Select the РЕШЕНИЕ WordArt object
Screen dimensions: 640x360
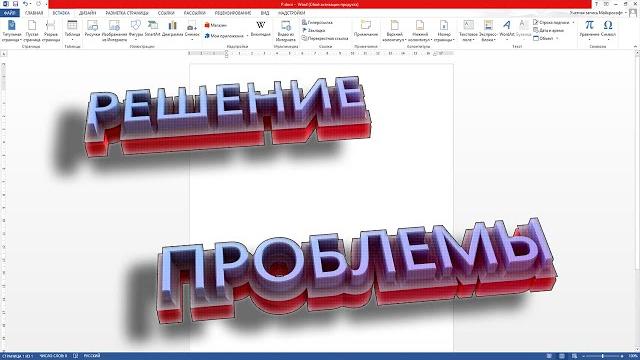tap(228, 116)
